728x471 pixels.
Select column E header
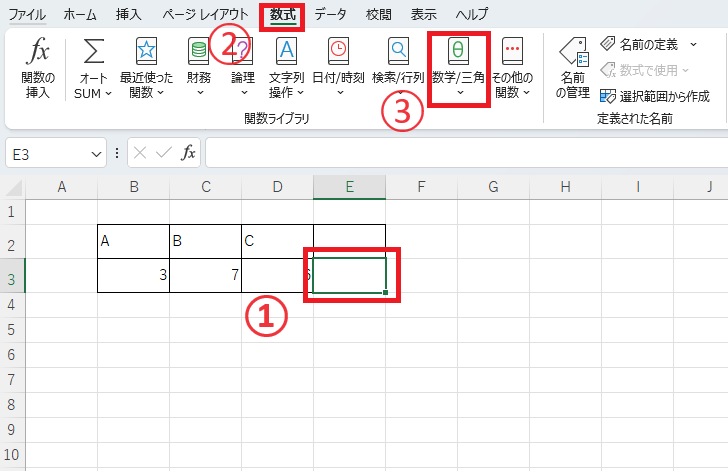tap(350, 187)
